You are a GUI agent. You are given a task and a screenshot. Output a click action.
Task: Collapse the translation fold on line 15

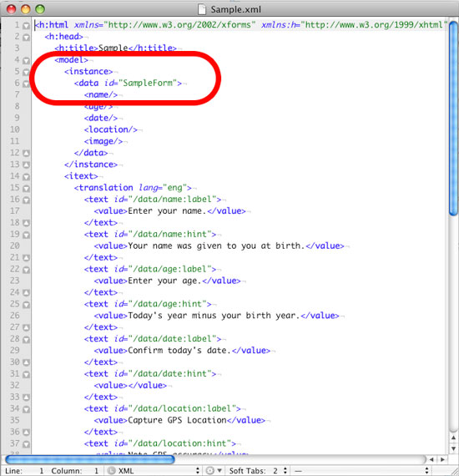[27, 188]
